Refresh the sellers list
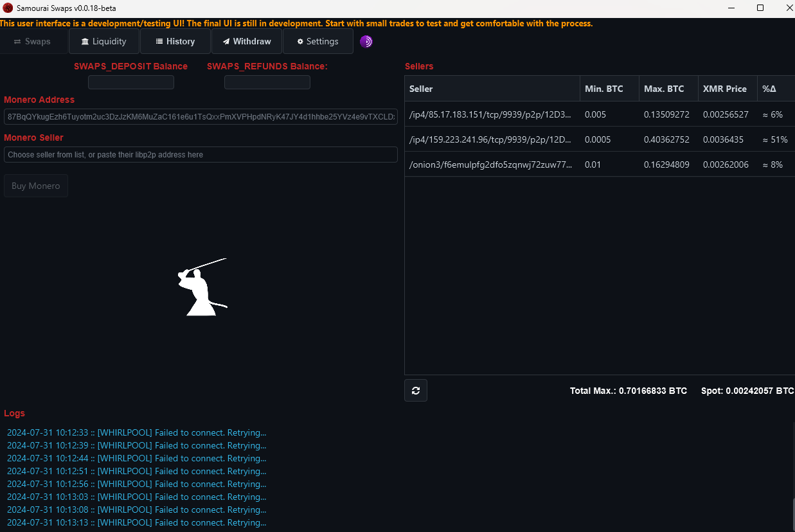This screenshot has width=795, height=532. click(416, 391)
